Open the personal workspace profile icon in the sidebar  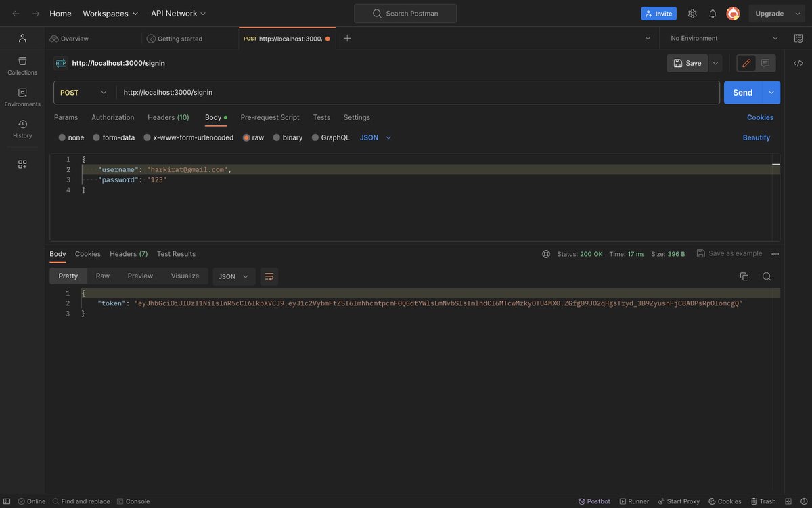tap(22, 38)
